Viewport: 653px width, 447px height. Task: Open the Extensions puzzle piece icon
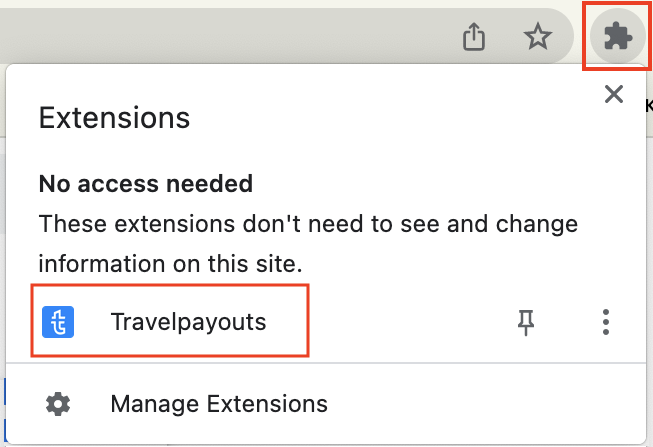[618, 36]
